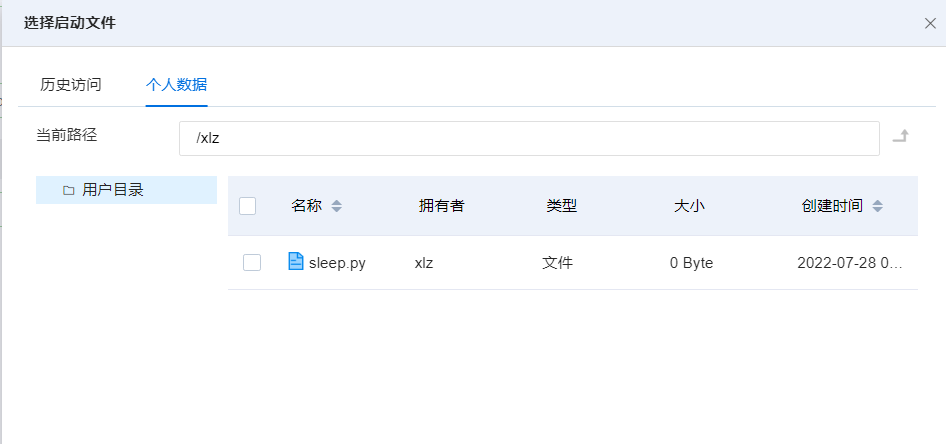This screenshot has height=444, width=946.
Task: Click the 2022-07-28 creation time cell
Action: pos(849,263)
